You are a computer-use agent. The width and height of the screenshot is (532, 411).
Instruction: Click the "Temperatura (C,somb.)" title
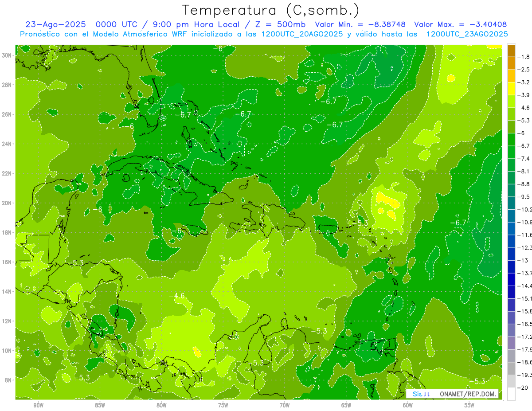pos(271,10)
